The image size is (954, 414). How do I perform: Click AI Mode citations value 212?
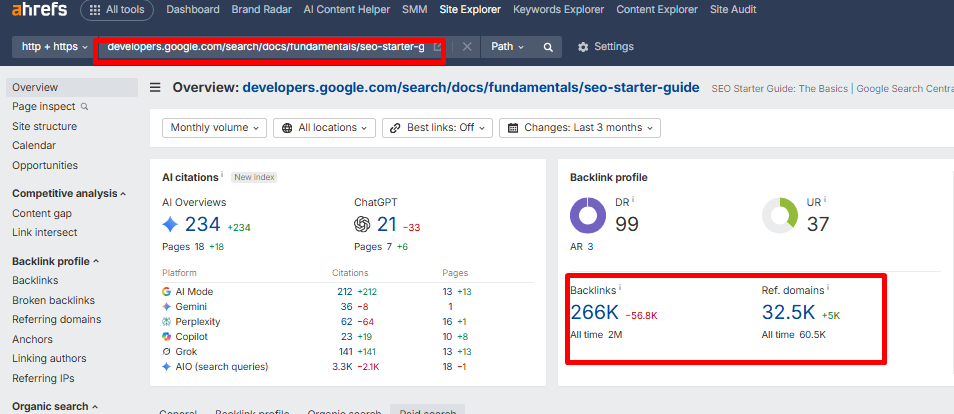344,292
